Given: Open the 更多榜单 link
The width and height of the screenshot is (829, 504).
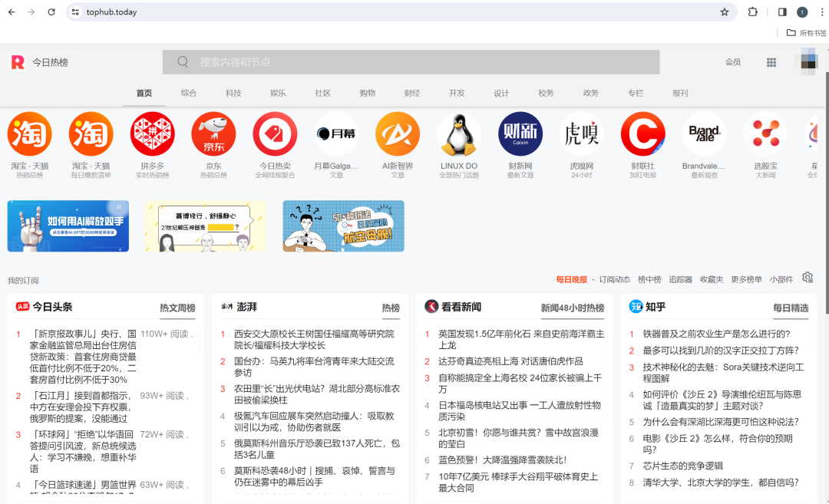Looking at the screenshot, I should tap(747, 279).
